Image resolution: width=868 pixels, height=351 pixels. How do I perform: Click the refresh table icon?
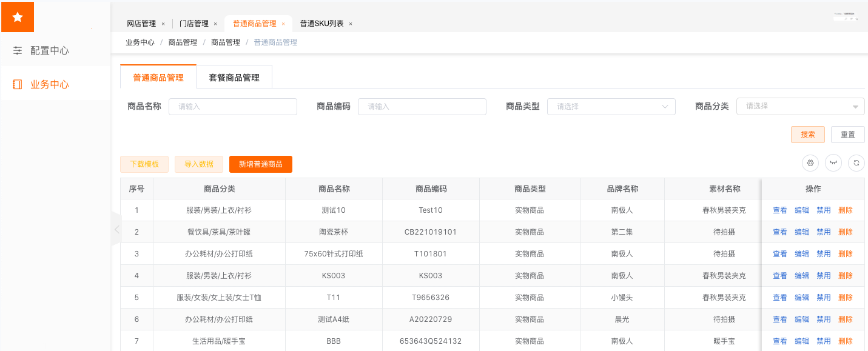click(x=856, y=162)
